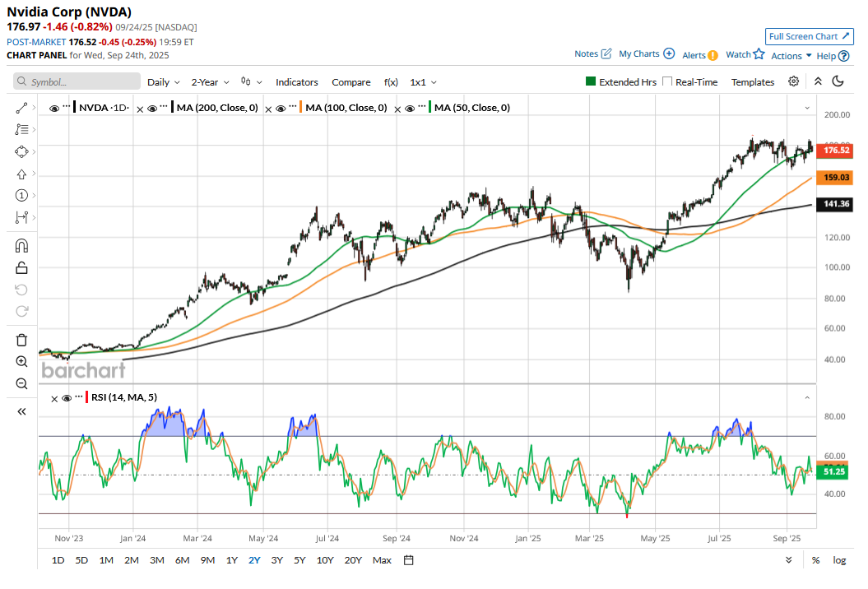Open Notes for this chart
The height and width of the screenshot is (589, 868).
[x=592, y=53]
